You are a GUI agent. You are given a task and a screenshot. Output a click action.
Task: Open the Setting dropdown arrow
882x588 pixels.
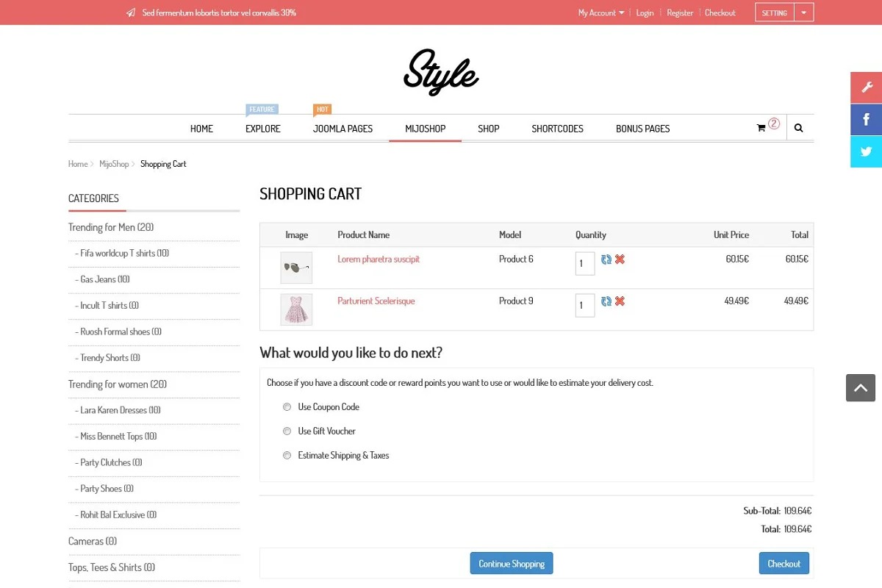(x=804, y=12)
